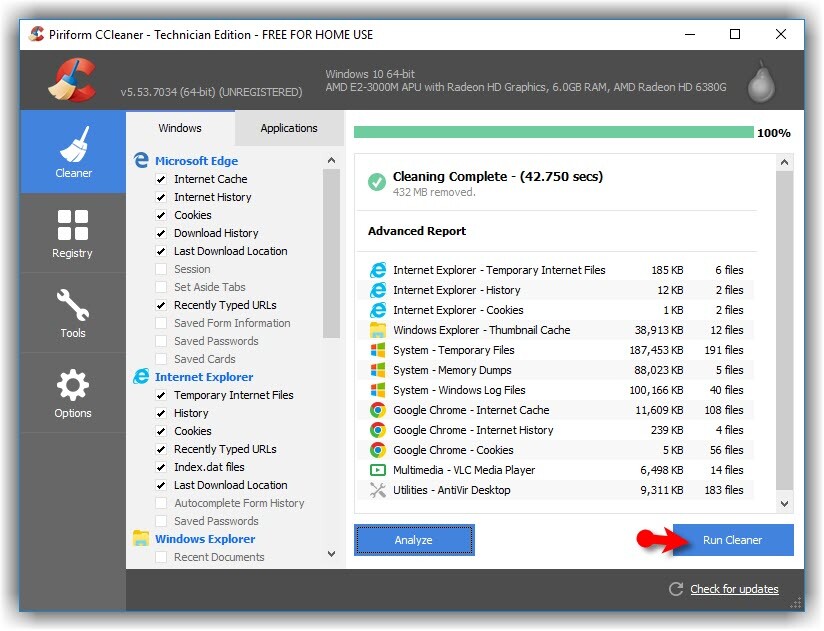824x631 pixels.
Task: Open the Registry section
Action: pyautogui.click(x=73, y=233)
